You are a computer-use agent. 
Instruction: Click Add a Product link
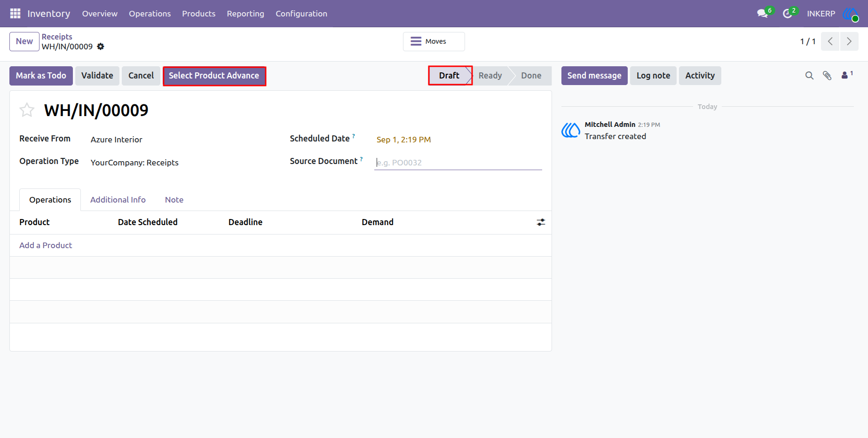(x=46, y=245)
